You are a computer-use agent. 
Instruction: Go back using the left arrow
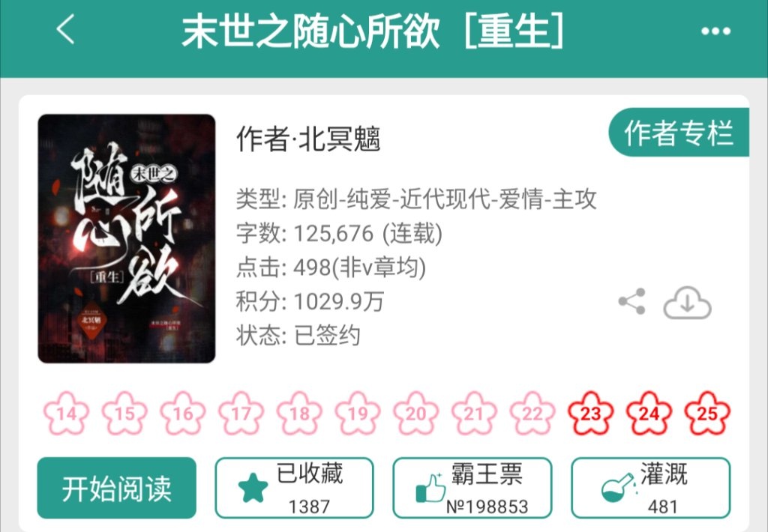tap(66, 29)
